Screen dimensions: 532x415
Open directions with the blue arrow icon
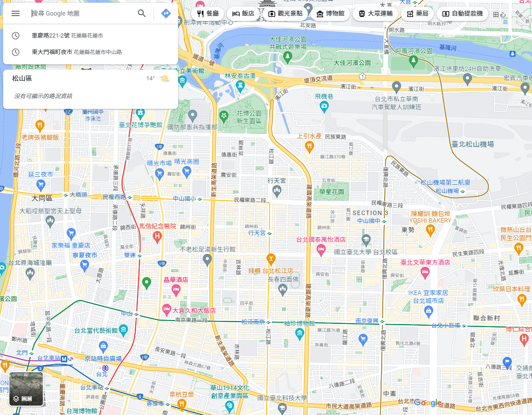[x=166, y=13]
